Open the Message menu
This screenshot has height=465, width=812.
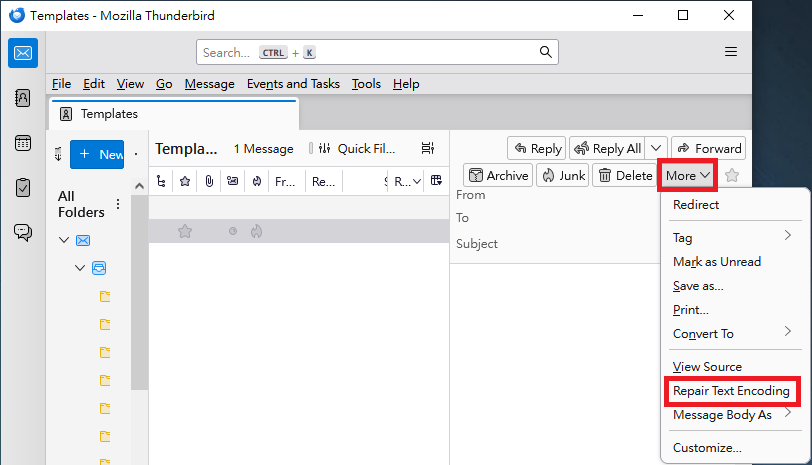click(209, 84)
